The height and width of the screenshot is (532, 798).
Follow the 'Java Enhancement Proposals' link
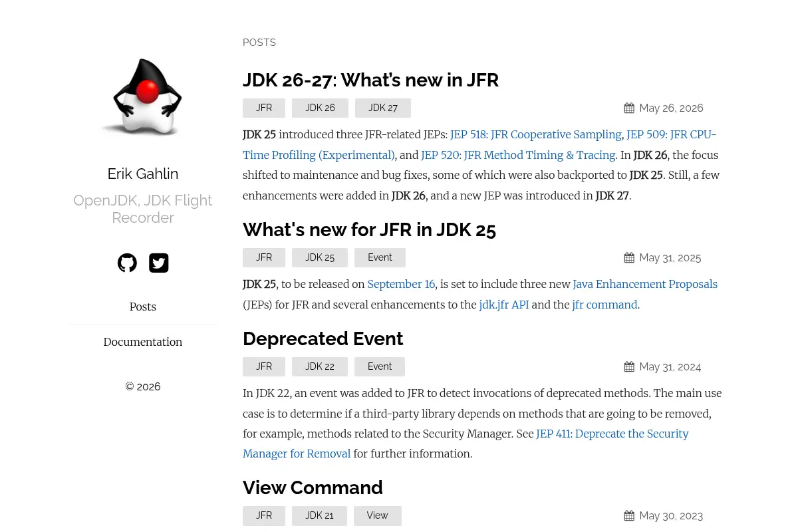(x=645, y=284)
